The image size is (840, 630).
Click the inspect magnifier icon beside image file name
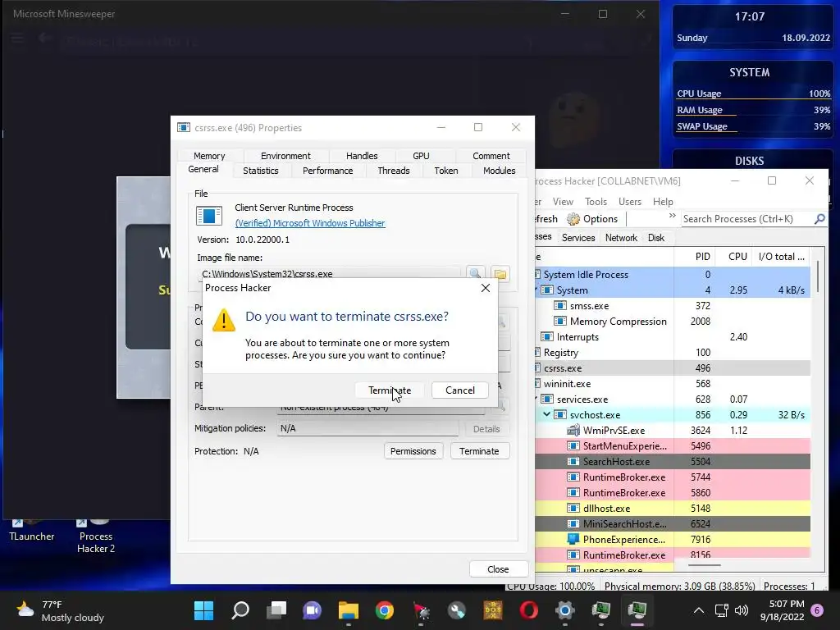pos(475,274)
